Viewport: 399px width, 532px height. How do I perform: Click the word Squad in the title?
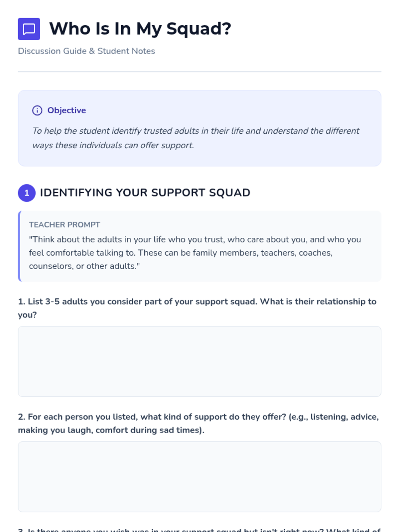pyautogui.click(x=198, y=29)
